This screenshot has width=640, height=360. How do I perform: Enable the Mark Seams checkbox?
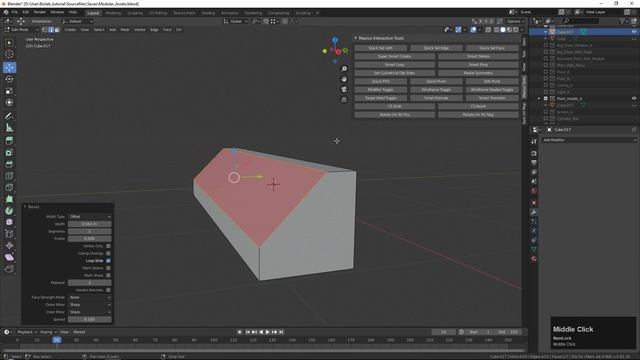[108, 268]
